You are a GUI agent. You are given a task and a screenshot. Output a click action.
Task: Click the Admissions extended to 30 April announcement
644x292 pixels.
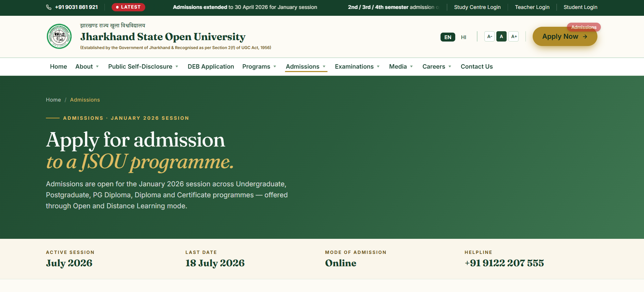(x=245, y=7)
